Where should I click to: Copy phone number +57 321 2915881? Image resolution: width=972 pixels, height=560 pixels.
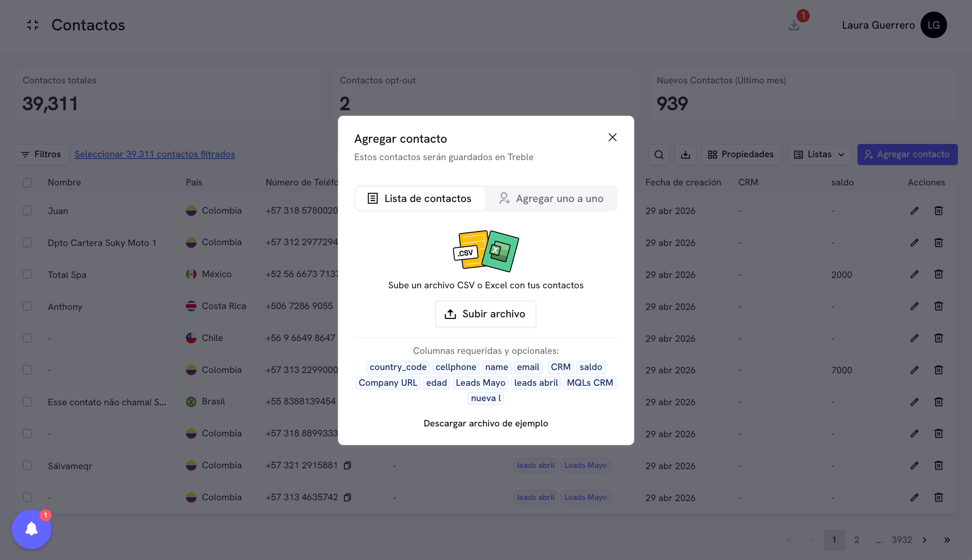coord(347,465)
